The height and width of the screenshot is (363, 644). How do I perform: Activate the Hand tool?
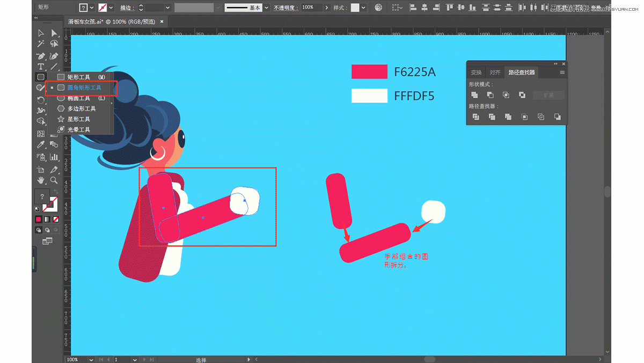(x=41, y=180)
